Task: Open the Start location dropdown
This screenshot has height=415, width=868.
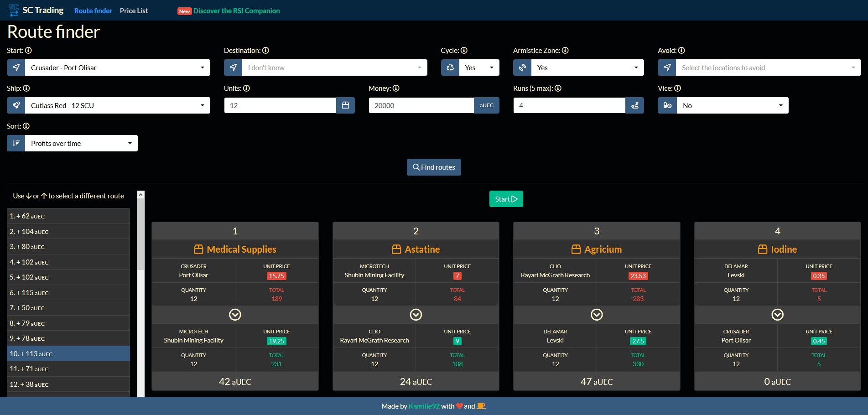Action: (118, 67)
